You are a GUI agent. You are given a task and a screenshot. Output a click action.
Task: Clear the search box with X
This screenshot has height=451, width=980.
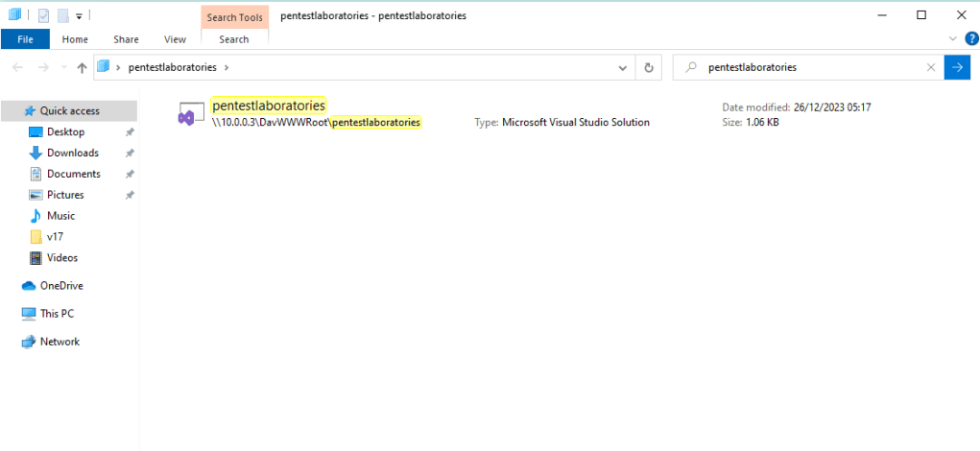[x=930, y=68]
